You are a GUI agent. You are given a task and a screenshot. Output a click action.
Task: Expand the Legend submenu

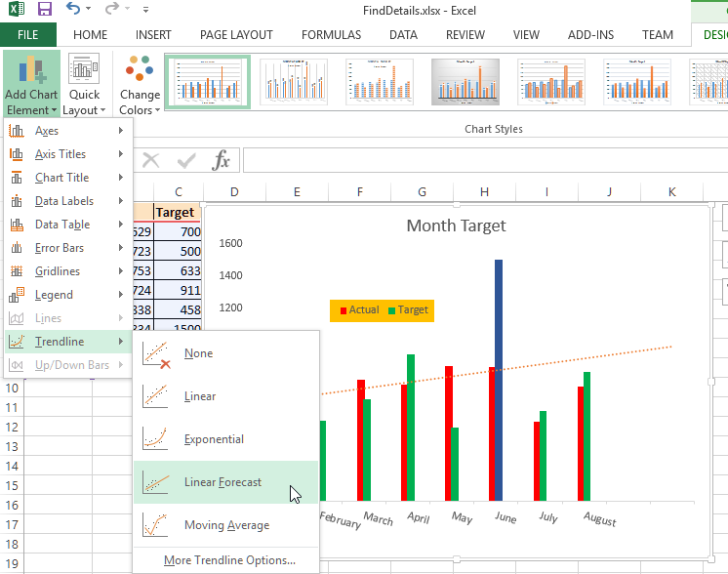[67, 295]
